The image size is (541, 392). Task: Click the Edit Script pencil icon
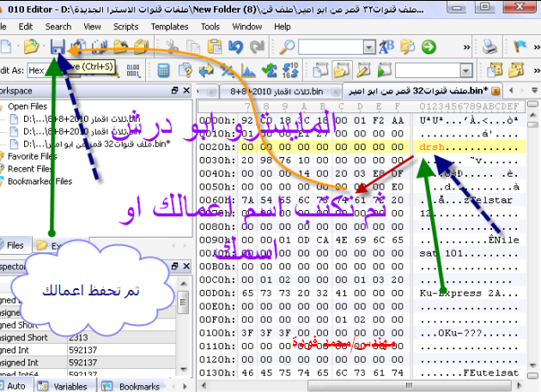click(x=363, y=70)
